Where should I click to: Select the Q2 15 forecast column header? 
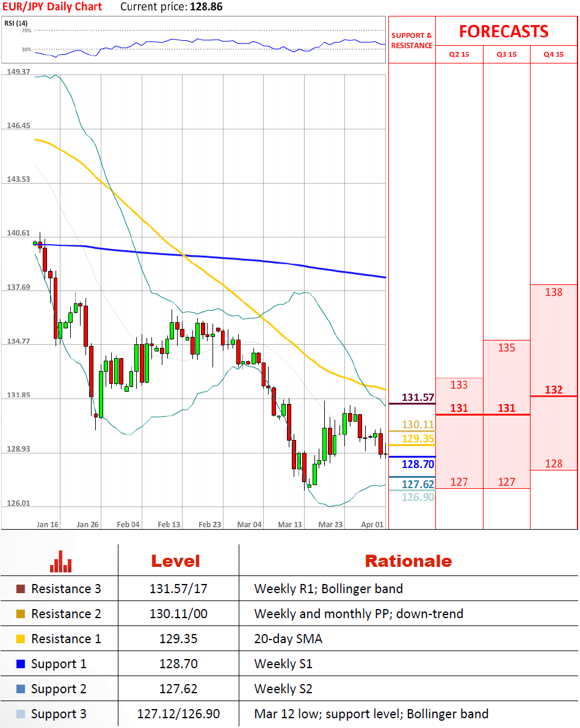(x=459, y=54)
